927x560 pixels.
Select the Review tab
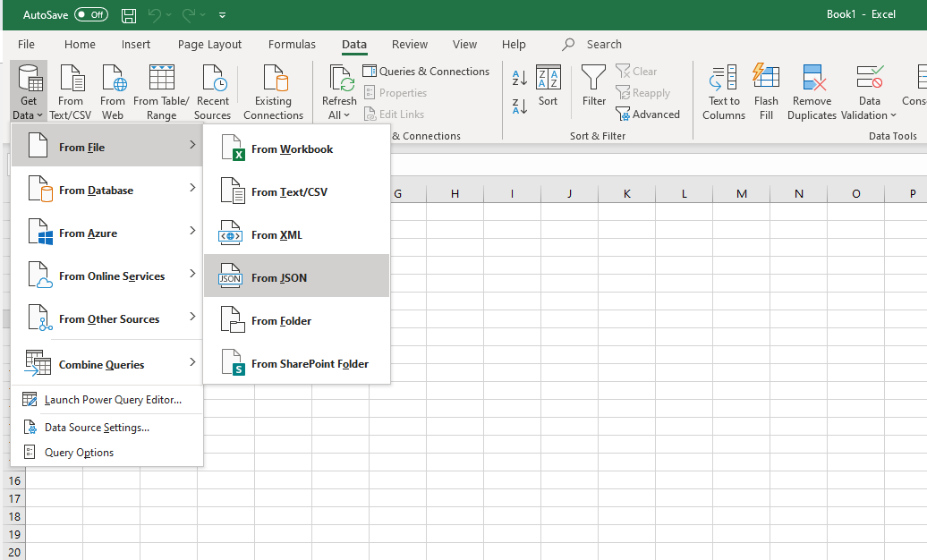[409, 45]
